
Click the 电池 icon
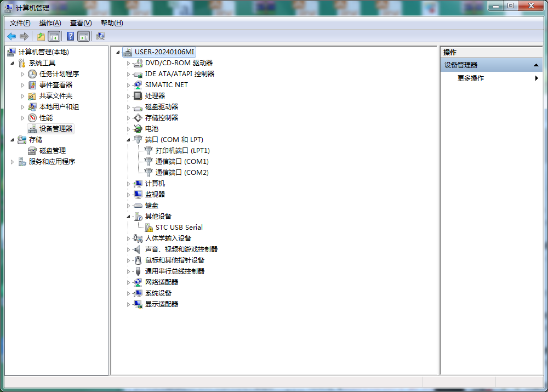[138, 129]
